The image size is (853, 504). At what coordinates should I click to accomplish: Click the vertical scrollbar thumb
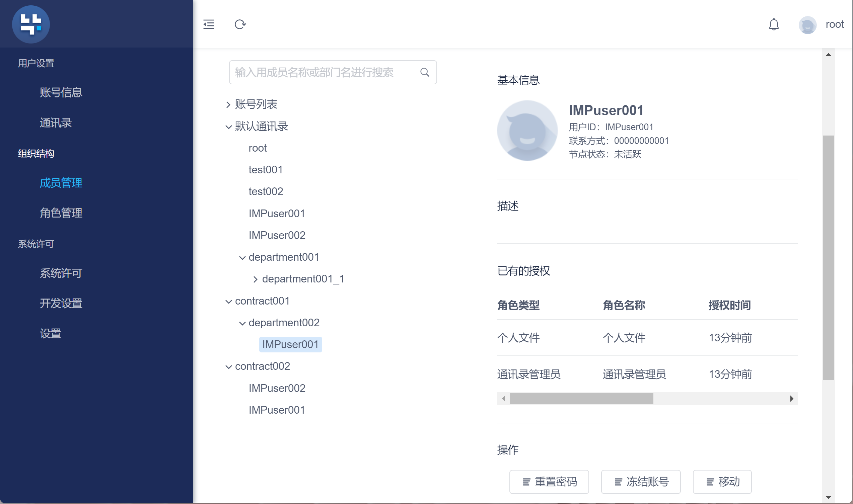point(828,257)
